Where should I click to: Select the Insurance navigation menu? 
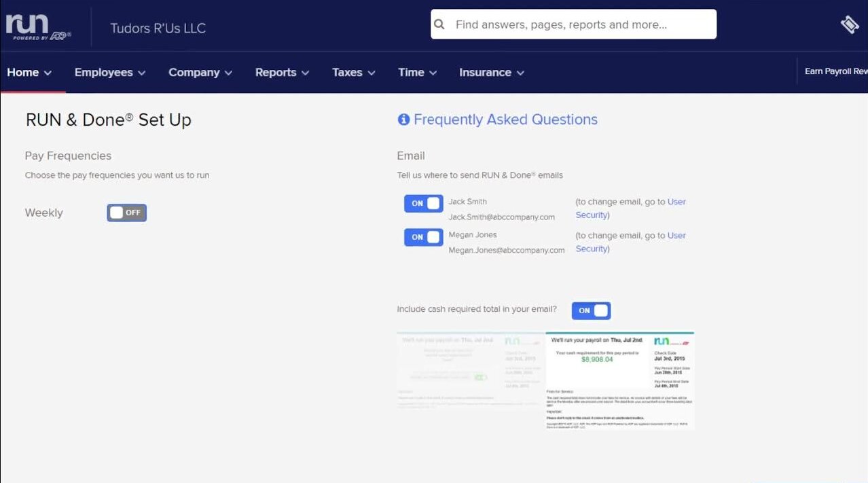click(491, 73)
